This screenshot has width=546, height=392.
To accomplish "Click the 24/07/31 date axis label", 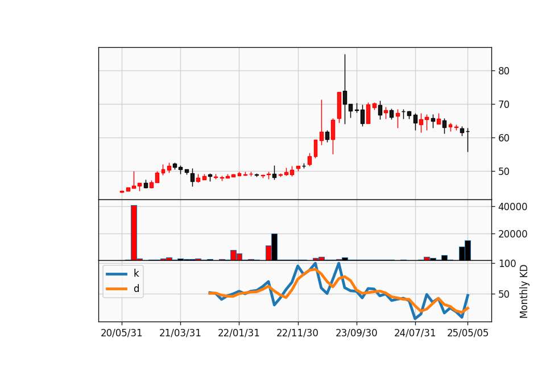I will point(415,333).
